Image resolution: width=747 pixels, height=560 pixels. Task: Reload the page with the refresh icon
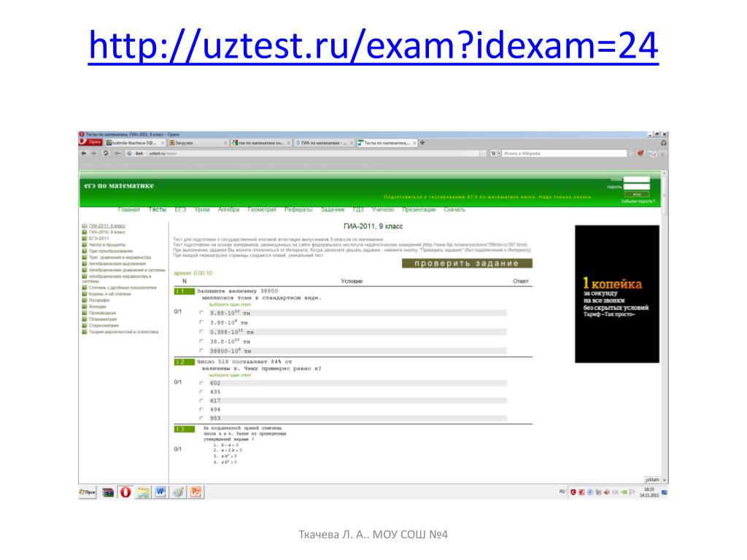pyautogui.click(x=105, y=153)
